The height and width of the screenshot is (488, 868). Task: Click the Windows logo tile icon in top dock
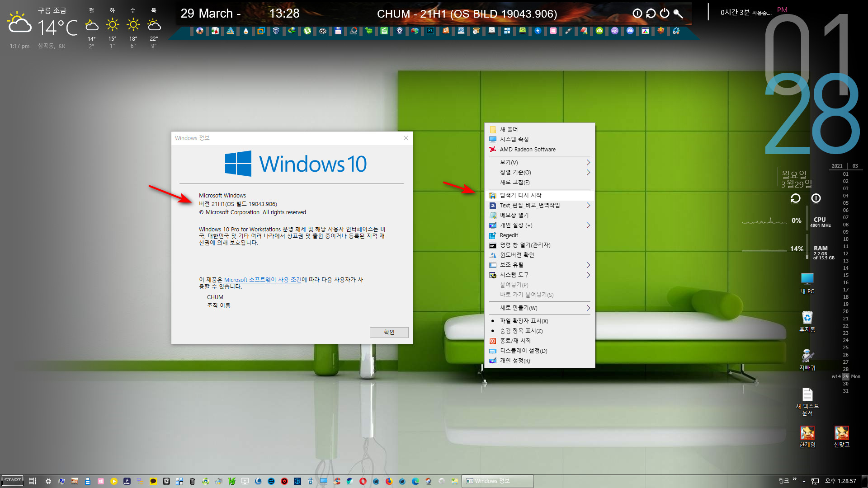pos(507,31)
